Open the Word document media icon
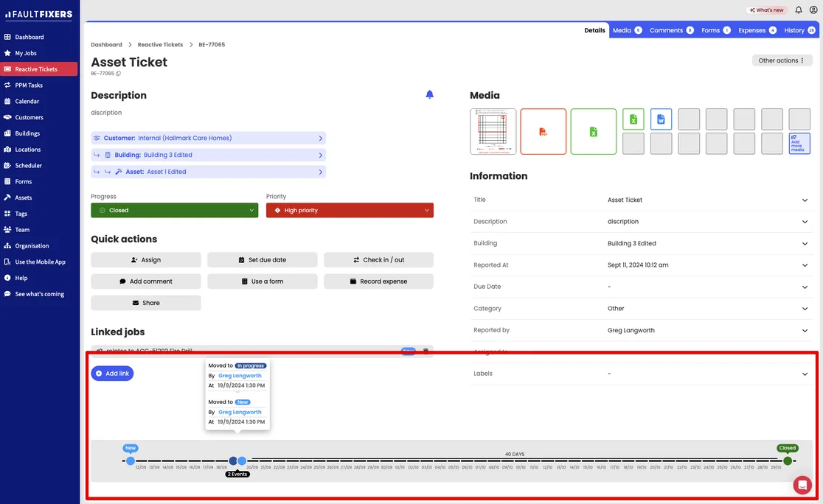Screen dimensions: 823x504 (x=661, y=119)
